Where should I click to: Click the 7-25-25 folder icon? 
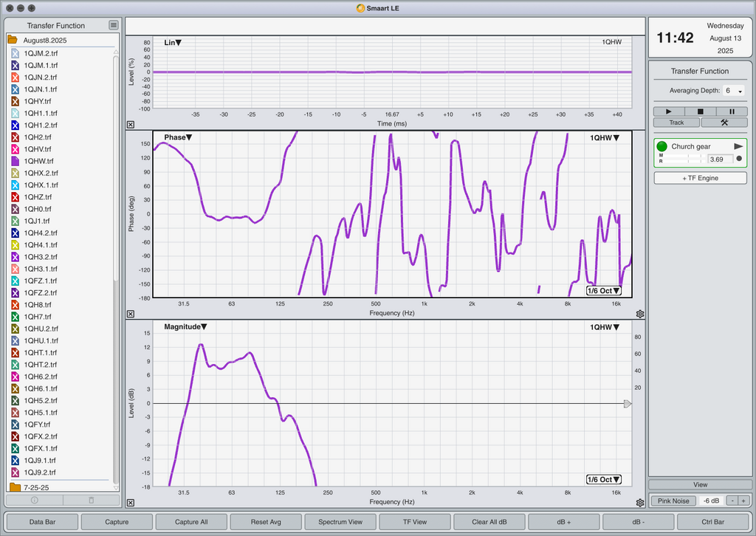point(15,487)
